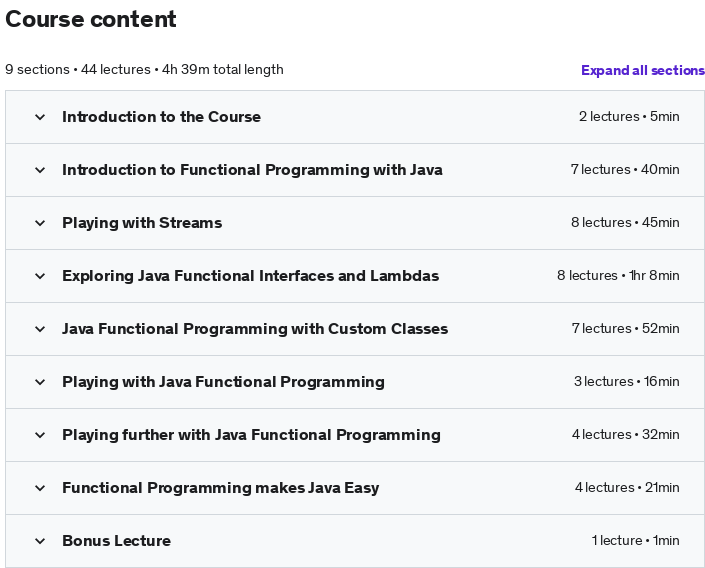Select Playing with Java Functional Programming title
The width and height of the screenshot is (705, 568).
(x=223, y=382)
